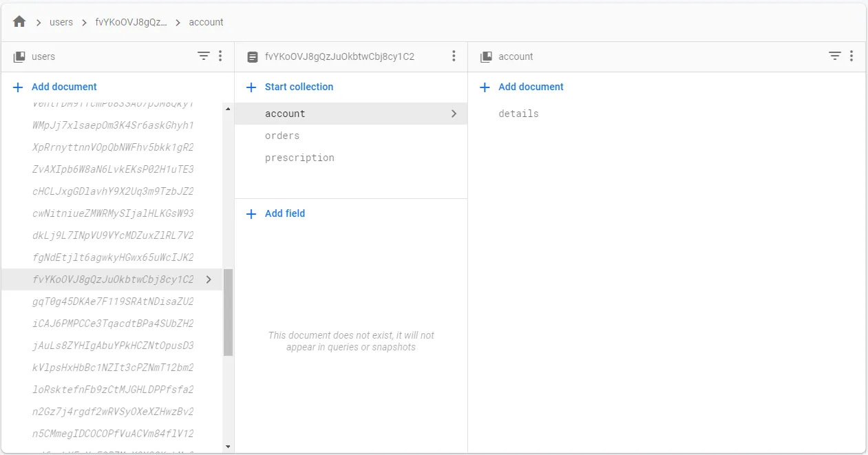
Task: Click the users collection icon in panel header
Action: coord(19,56)
